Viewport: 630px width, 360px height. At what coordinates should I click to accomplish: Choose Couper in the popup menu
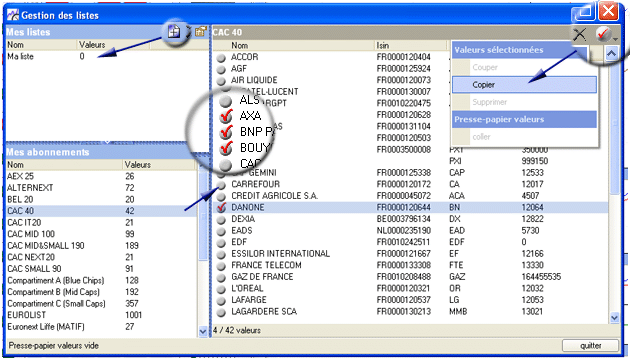coord(524,68)
